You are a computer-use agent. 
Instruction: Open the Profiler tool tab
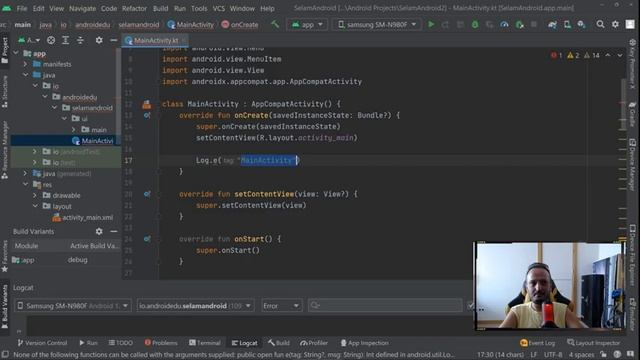(x=314, y=343)
